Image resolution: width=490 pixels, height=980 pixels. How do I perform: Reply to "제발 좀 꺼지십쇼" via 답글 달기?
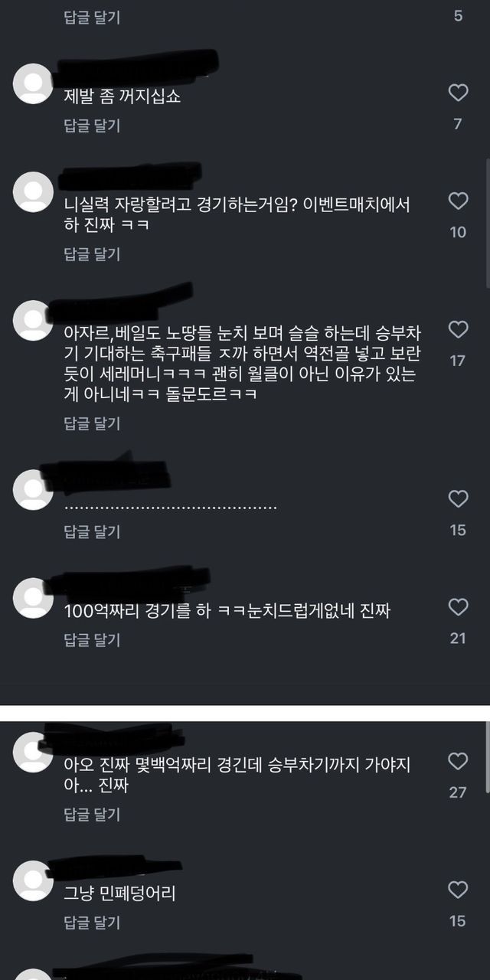click(92, 126)
